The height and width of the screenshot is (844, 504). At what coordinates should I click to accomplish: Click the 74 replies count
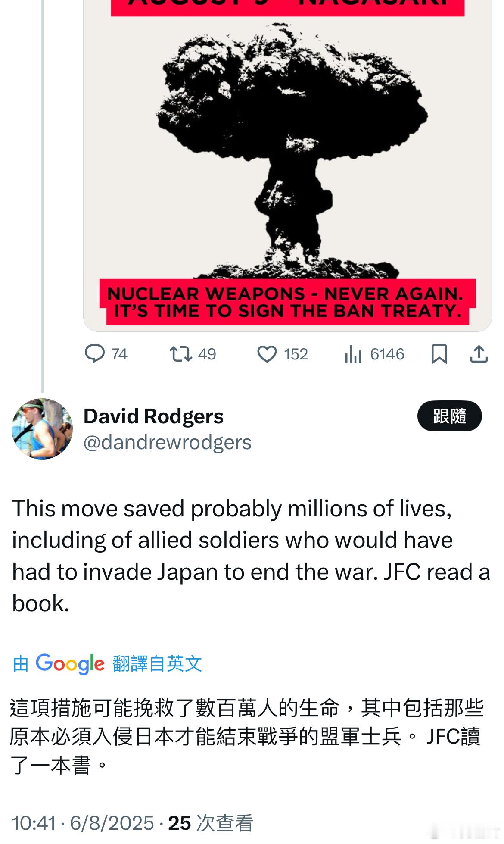[x=119, y=354]
